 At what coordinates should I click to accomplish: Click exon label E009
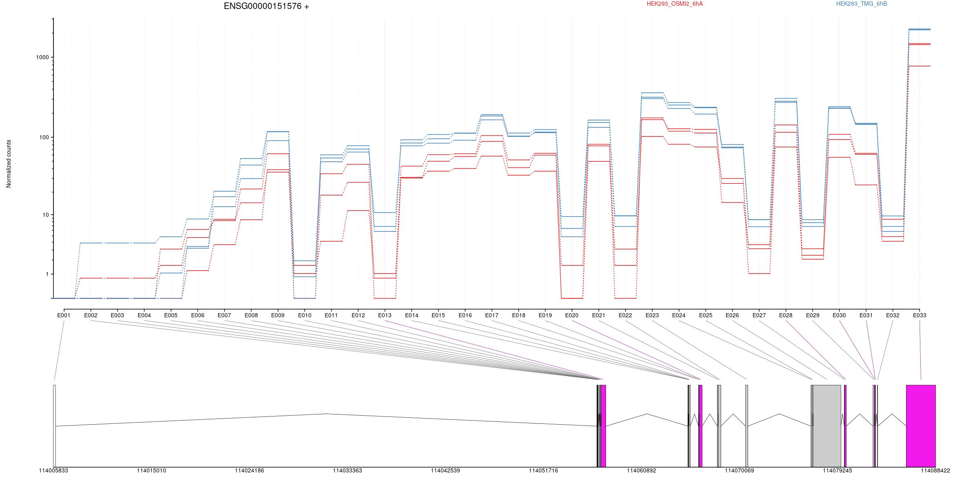pos(278,315)
